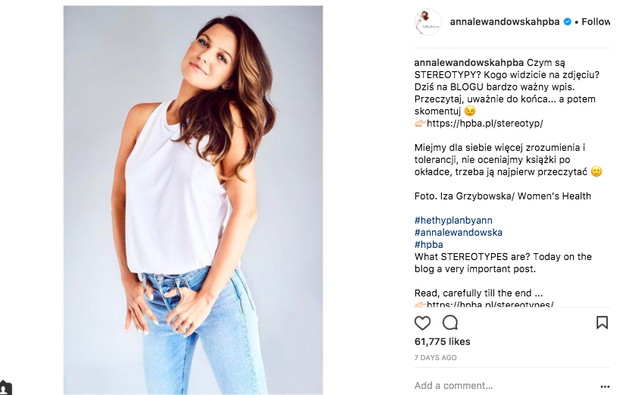620x395 pixels.
Task: Open the #hpba hashtag
Action: 429,245
